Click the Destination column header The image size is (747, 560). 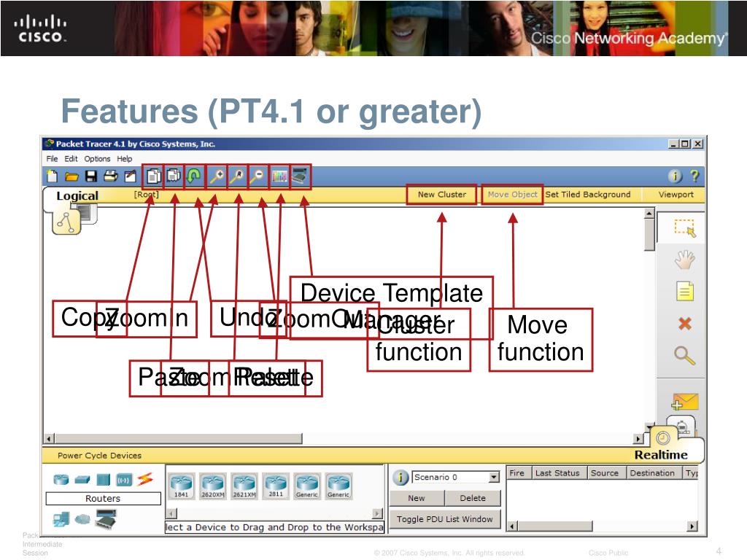pyautogui.click(x=654, y=472)
